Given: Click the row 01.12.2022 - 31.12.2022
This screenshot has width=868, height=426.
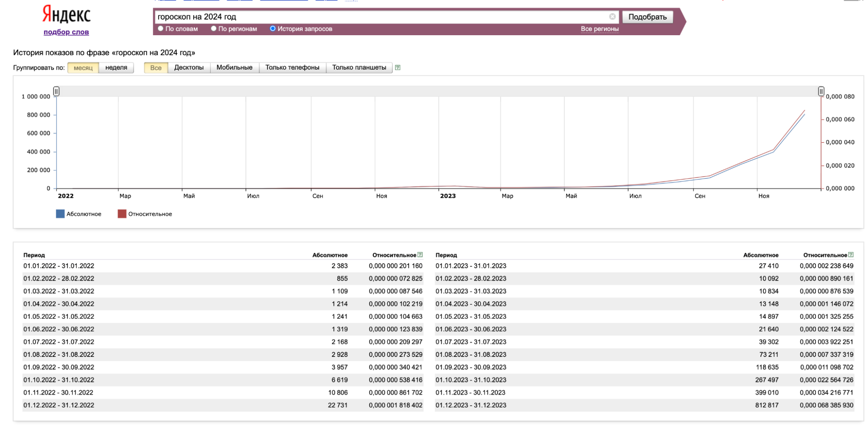Looking at the screenshot, I should tap(223, 405).
